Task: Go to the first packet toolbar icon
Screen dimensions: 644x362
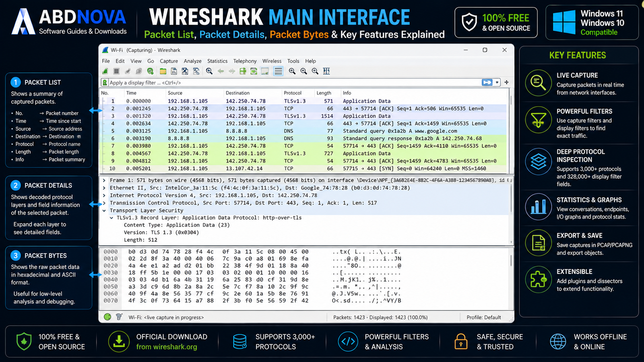Action: pyautogui.click(x=254, y=71)
